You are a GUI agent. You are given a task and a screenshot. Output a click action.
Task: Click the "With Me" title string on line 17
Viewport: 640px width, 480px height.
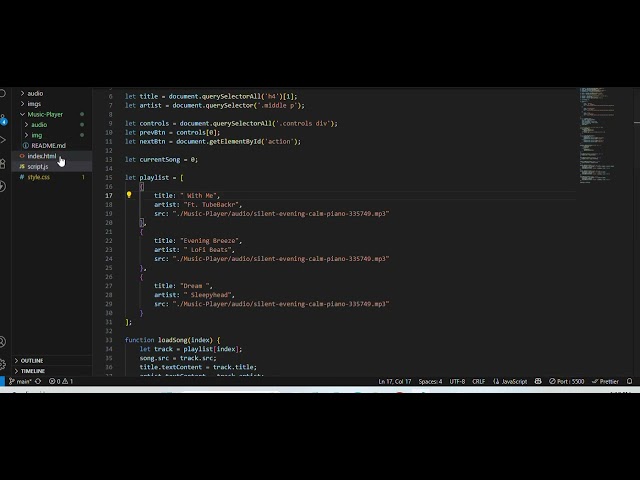click(x=200, y=196)
